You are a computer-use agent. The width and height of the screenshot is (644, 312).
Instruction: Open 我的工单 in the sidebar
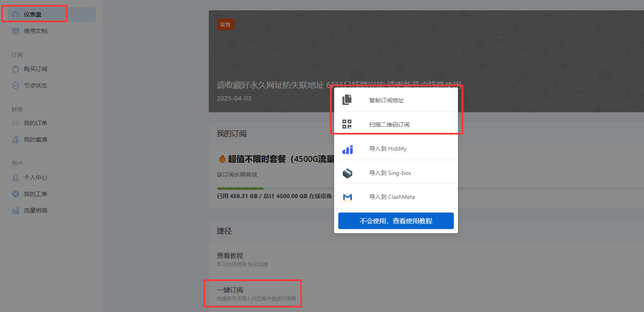tap(51, 194)
